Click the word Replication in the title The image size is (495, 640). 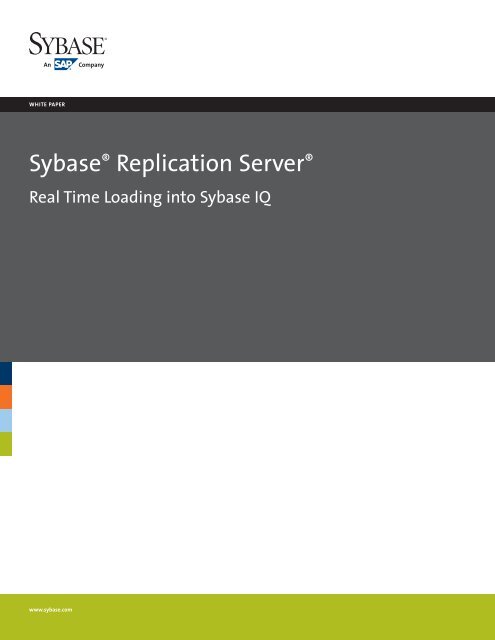(174, 164)
